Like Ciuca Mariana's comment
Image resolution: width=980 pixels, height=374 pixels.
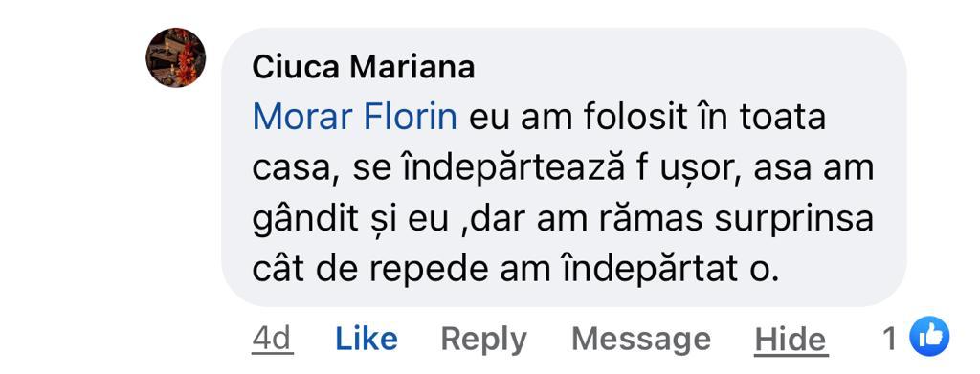[x=367, y=339]
